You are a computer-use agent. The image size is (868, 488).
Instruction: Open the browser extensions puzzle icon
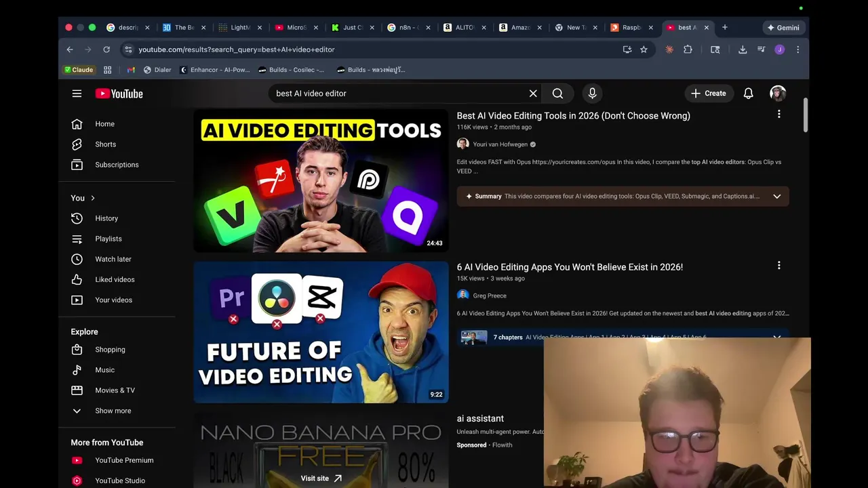(688, 49)
